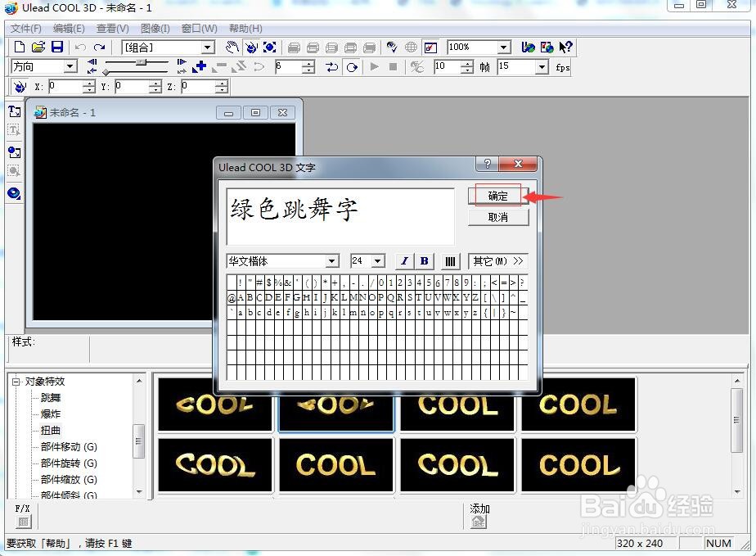Click the keyframe diamond marker on lower slider

coord(105,72)
